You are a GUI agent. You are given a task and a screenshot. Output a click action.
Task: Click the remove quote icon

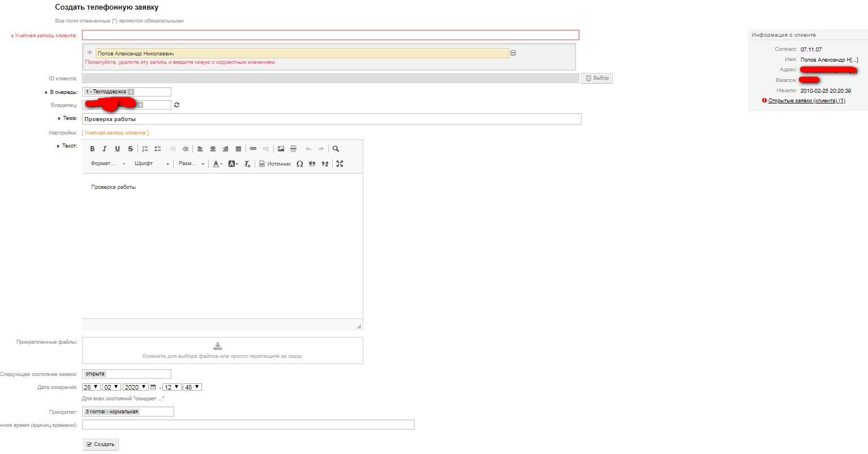pyautogui.click(x=325, y=163)
